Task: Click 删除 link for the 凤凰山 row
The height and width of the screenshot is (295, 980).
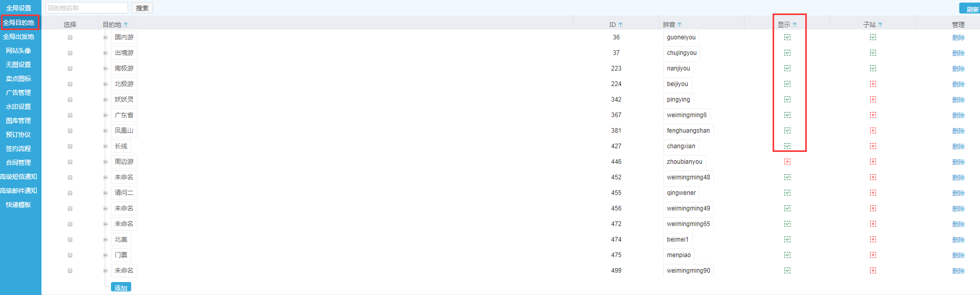Action: pyautogui.click(x=958, y=131)
